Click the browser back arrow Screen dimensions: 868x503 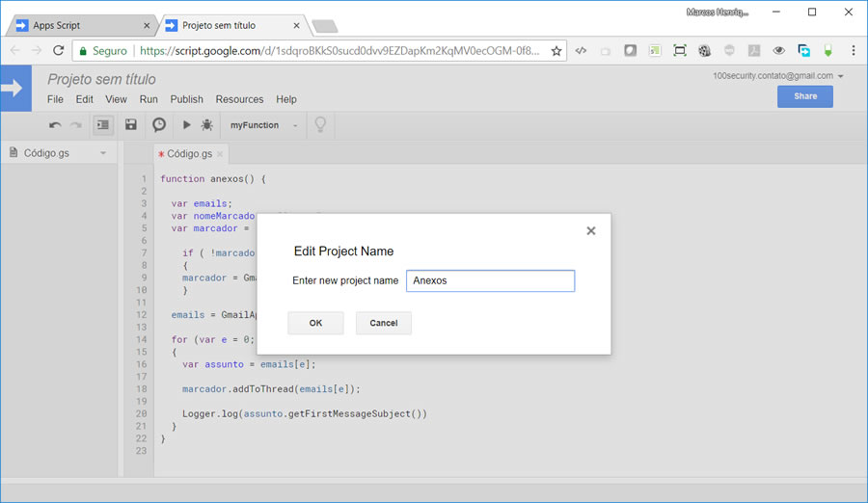point(14,50)
